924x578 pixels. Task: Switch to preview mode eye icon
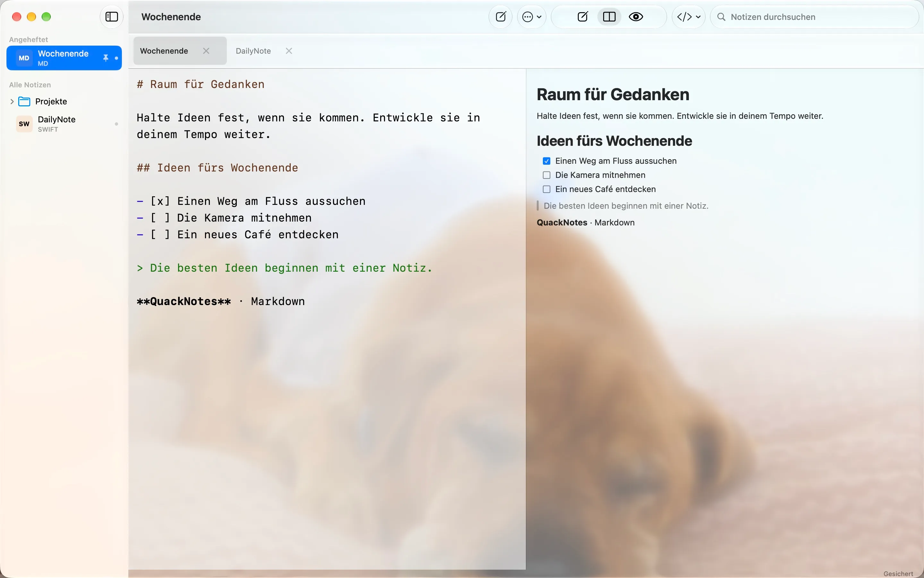tap(636, 17)
